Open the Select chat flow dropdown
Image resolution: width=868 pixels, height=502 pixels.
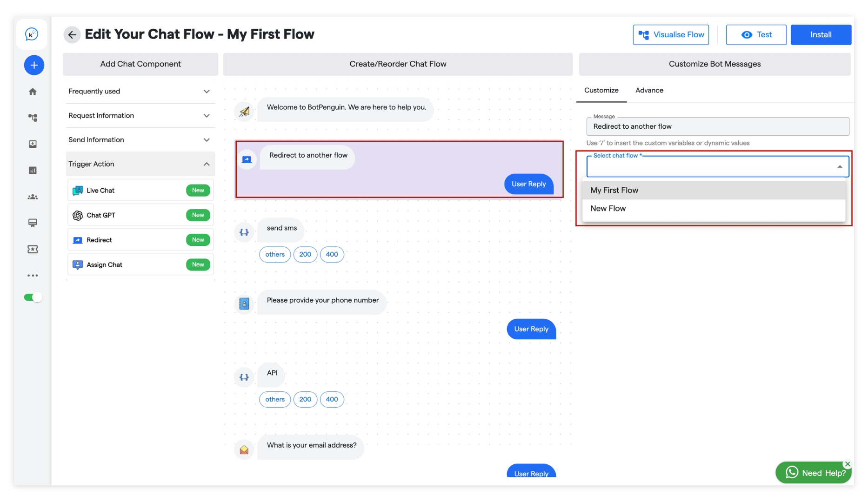click(717, 166)
